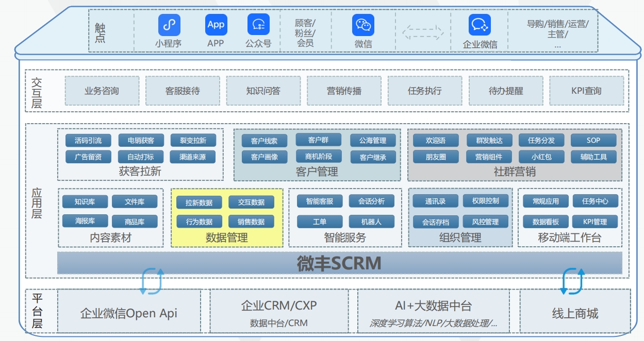The width and height of the screenshot is (644, 341).
Task: Choose the 商品库 module
Action: click(x=135, y=221)
